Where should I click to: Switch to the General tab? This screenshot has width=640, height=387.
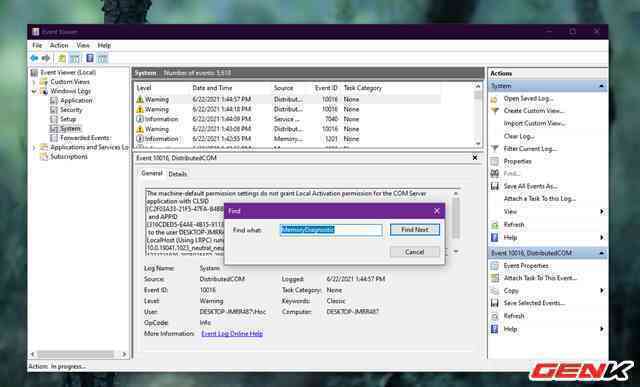click(151, 173)
